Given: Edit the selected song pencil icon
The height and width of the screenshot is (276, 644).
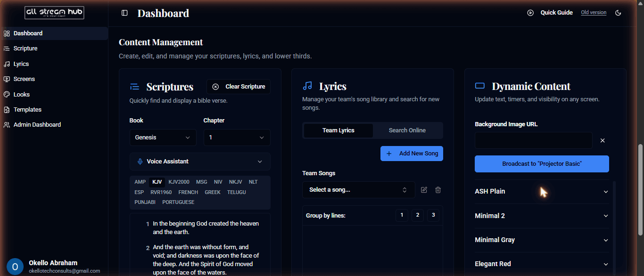Looking at the screenshot, I should point(424,190).
